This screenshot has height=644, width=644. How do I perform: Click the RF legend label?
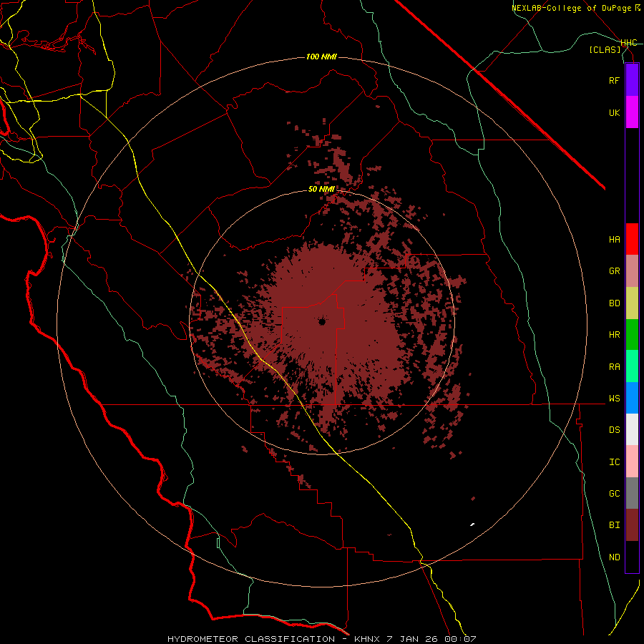click(614, 81)
